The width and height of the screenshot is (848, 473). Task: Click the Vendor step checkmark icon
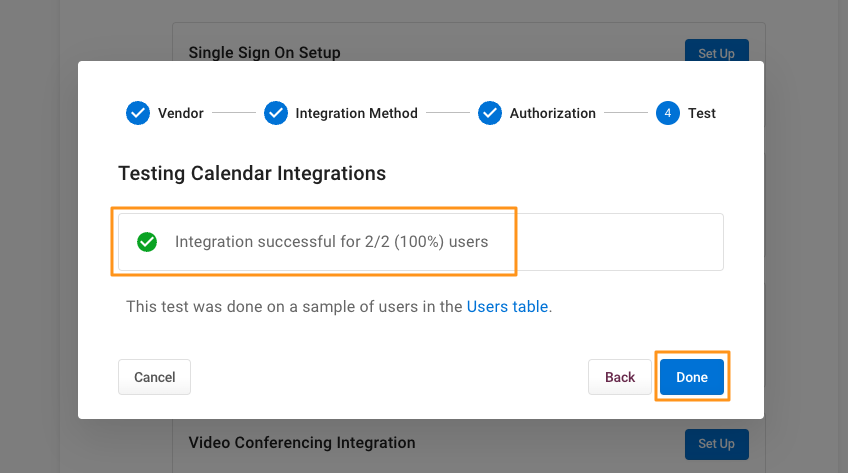(138, 113)
